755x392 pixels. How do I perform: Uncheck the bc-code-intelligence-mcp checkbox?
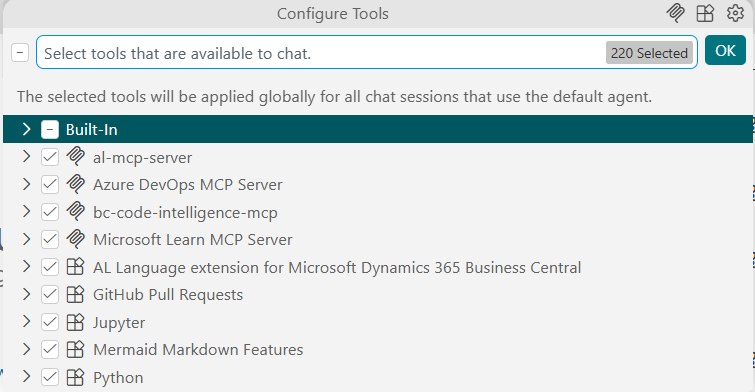click(x=50, y=212)
